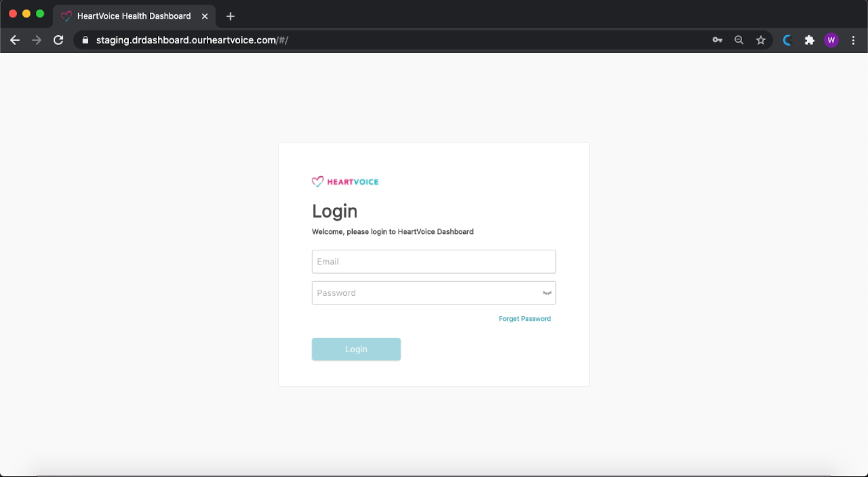Open the extensions puzzle piece menu
The image size is (868, 477).
point(809,40)
